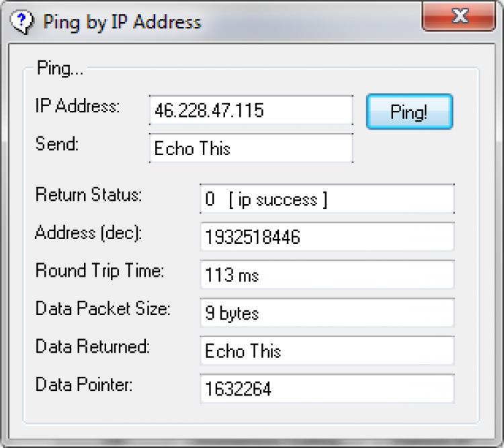Click the question mark icon in title bar
This screenshot has height=448, width=504.
coord(22,21)
